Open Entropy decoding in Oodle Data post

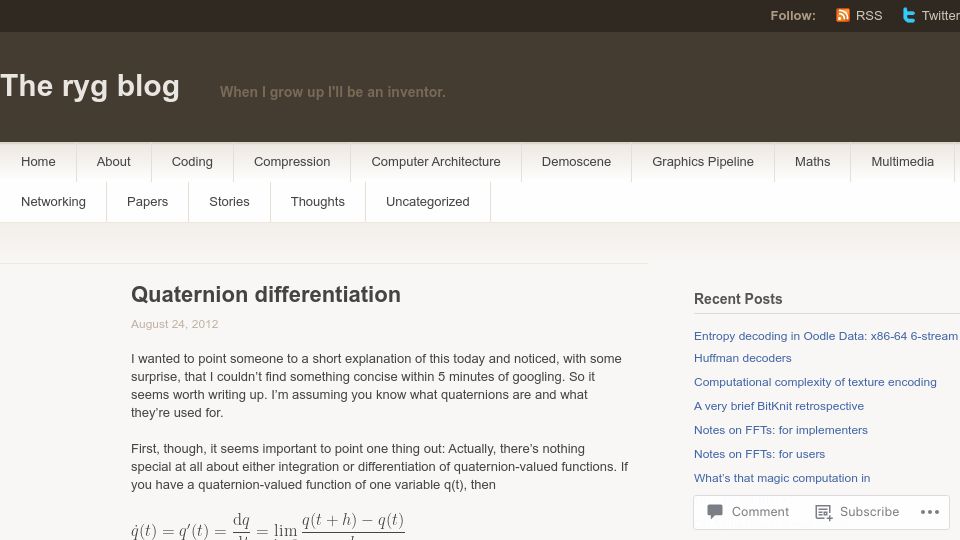[x=825, y=347]
